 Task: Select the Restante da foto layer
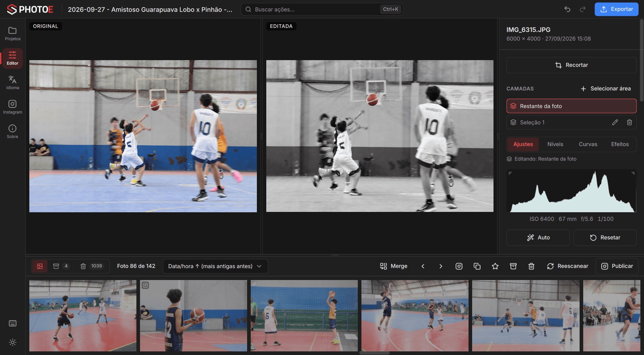click(x=571, y=106)
